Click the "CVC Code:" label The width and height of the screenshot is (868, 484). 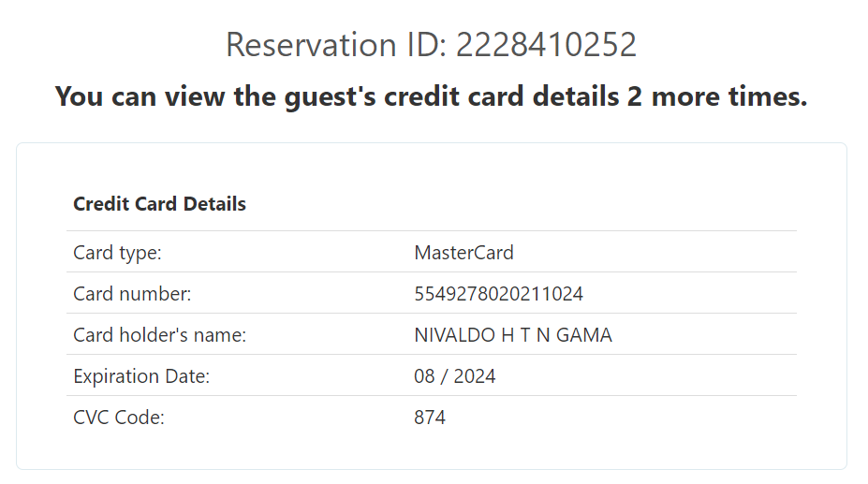coord(119,418)
